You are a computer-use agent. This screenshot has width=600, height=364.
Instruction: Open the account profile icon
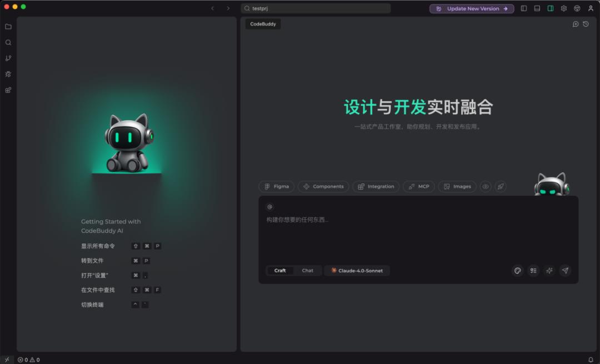tap(591, 8)
